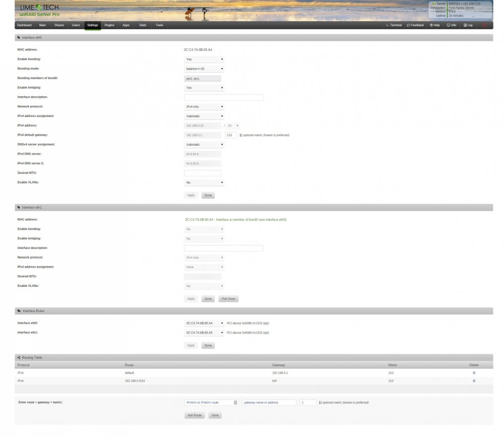
Task: Open eth0 IPv4 address assignment dropdown
Action: (x=204, y=116)
